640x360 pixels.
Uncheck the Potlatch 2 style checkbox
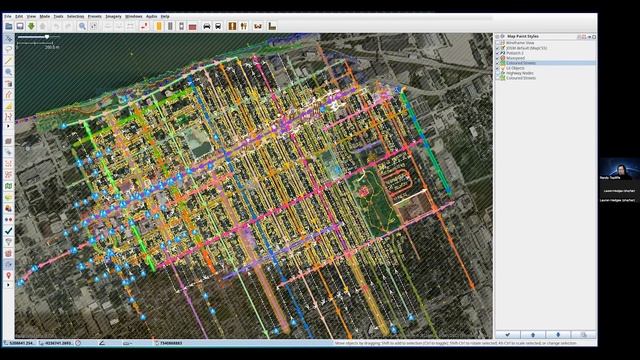point(498,53)
